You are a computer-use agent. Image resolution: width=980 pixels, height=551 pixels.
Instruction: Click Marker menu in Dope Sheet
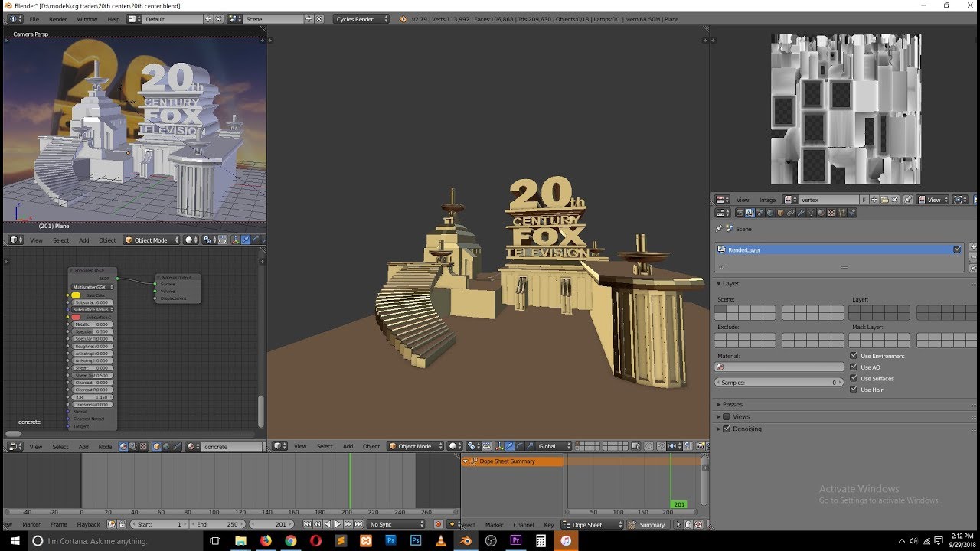[495, 525]
